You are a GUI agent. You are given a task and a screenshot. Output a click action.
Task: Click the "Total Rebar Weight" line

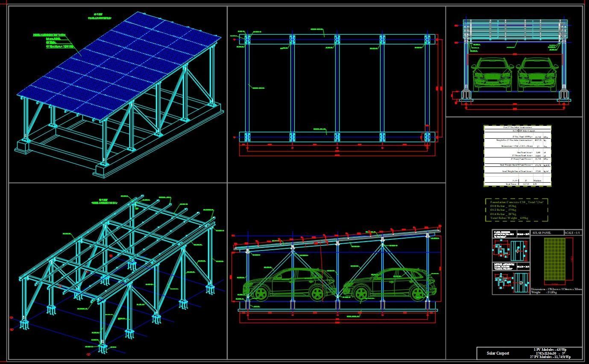pos(509,218)
